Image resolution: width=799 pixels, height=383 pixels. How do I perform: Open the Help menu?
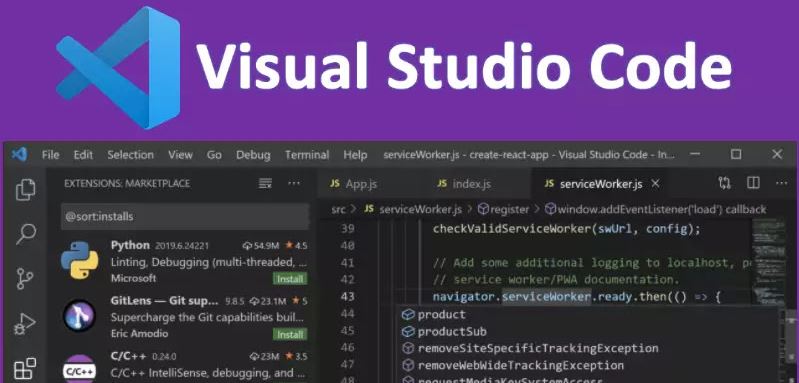(x=355, y=154)
